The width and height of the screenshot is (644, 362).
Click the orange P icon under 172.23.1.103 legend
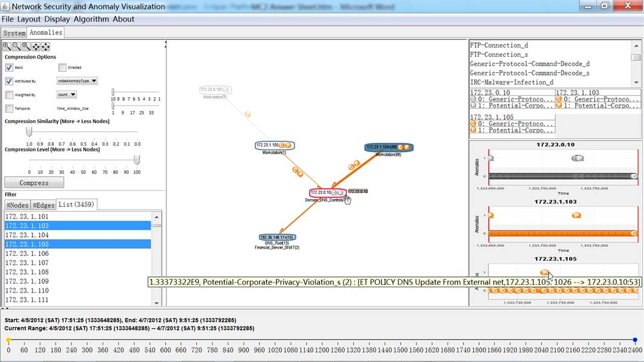558,106
